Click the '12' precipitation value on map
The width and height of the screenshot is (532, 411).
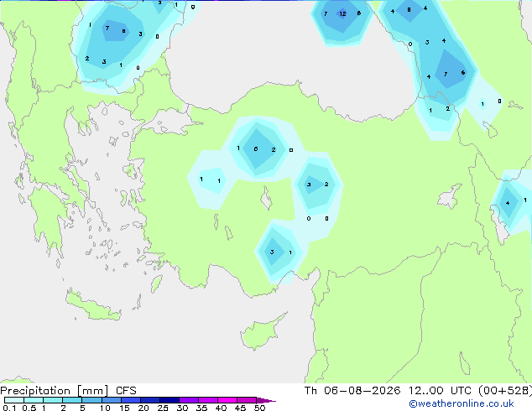coord(342,14)
